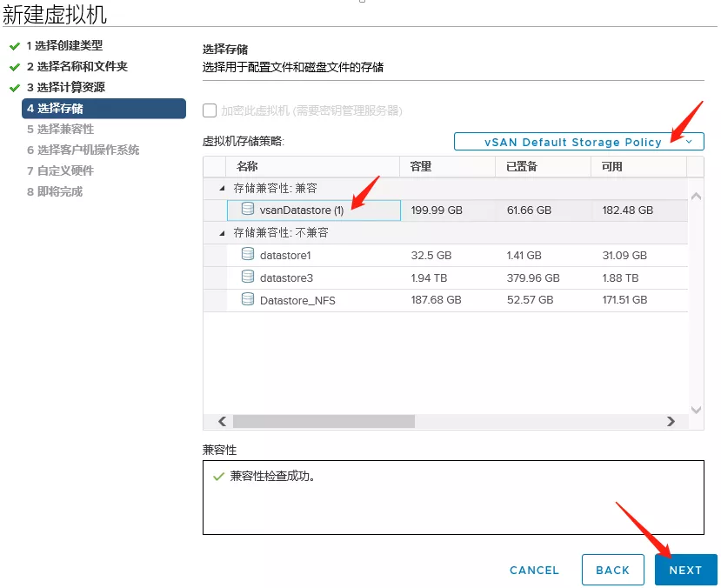The width and height of the screenshot is (721, 588).
Task: Click the compatibility check success checkmark
Action: click(217, 477)
